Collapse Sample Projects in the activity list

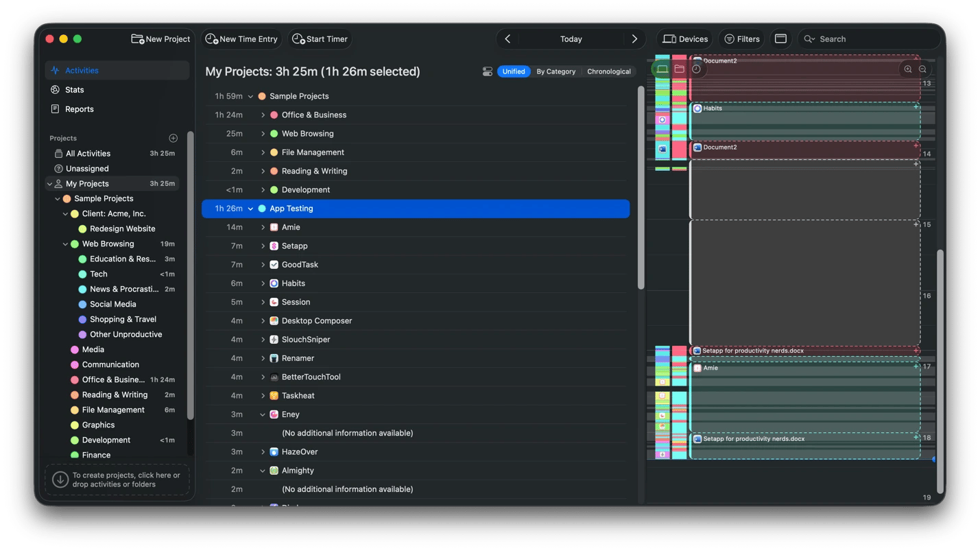250,96
